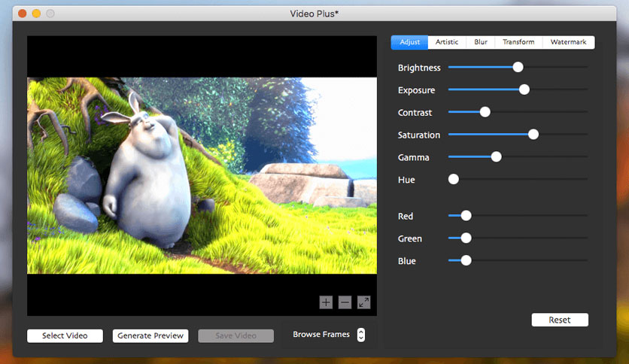The height and width of the screenshot is (364, 629).
Task: Click the Hue slider handle
Action: (x=453, y=179)
